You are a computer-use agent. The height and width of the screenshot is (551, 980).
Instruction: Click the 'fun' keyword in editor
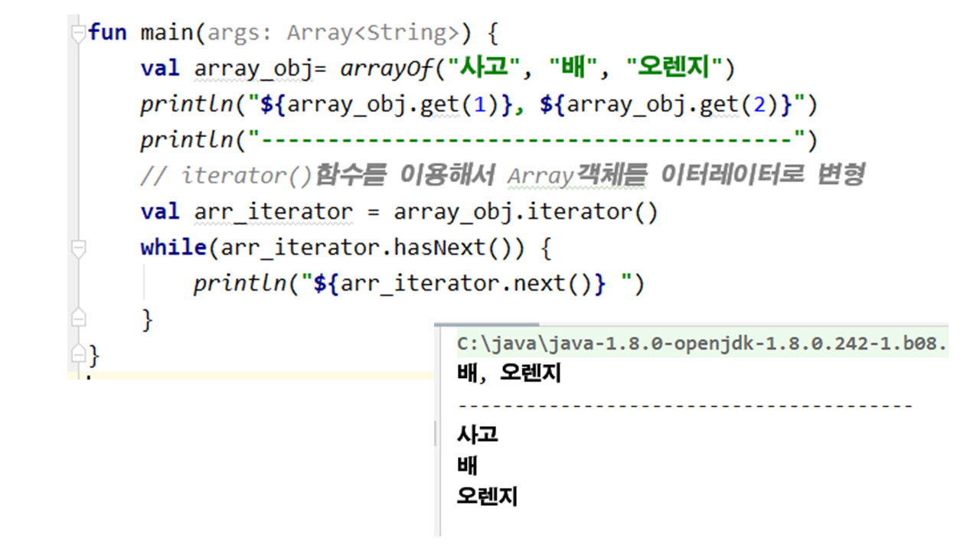tap(107, 33)
